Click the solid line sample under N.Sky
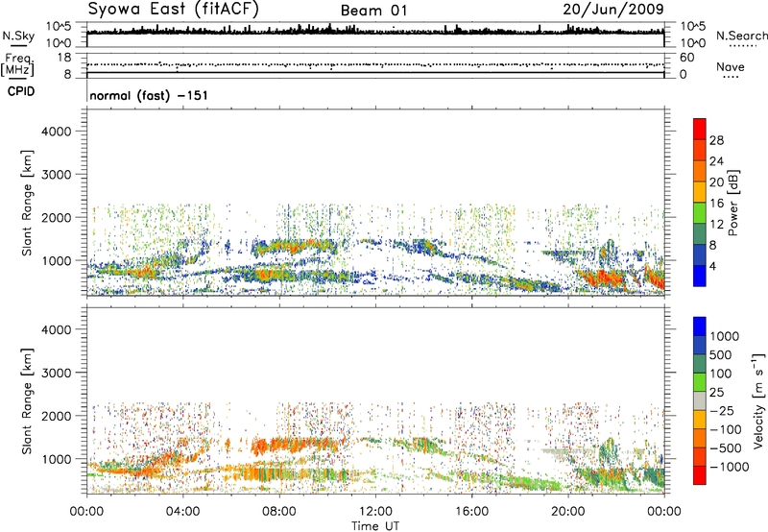 pyautogui.click(x=18, y=45)
